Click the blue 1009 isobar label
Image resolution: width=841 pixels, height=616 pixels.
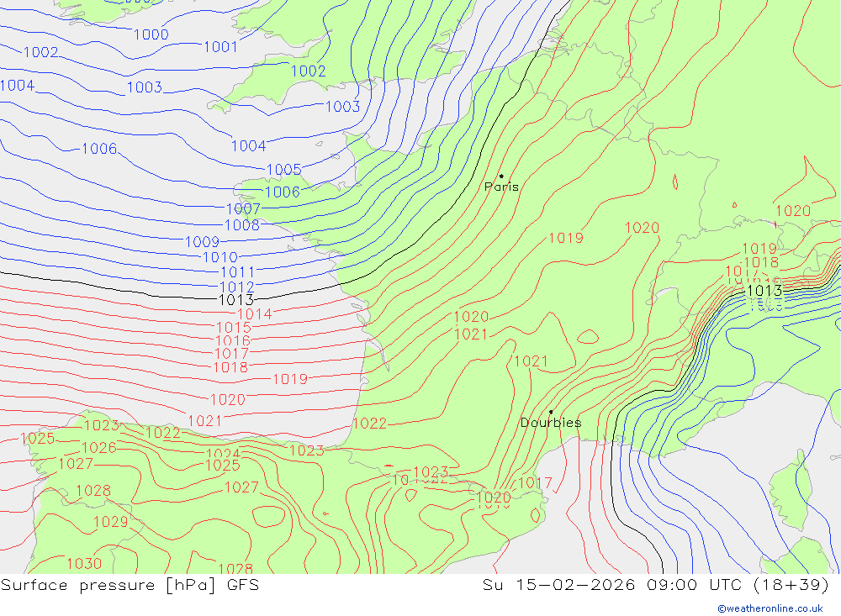point(202,242)
